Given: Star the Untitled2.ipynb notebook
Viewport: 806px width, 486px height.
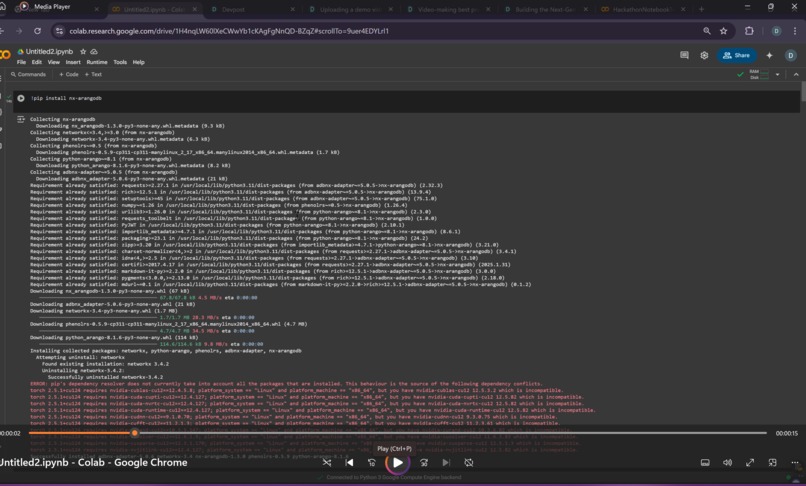Looking at the screenshot, I should click(83, 52).
